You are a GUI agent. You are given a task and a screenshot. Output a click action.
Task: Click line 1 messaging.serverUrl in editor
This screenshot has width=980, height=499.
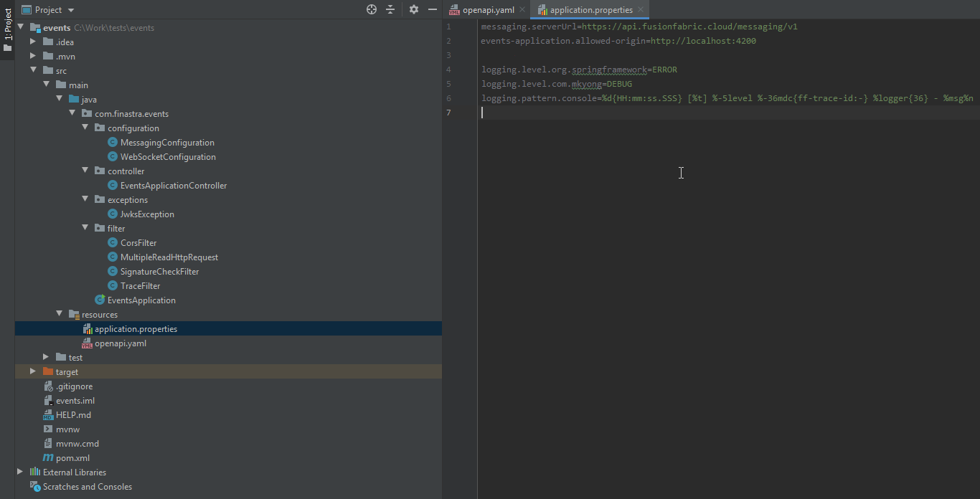[639, 27]
